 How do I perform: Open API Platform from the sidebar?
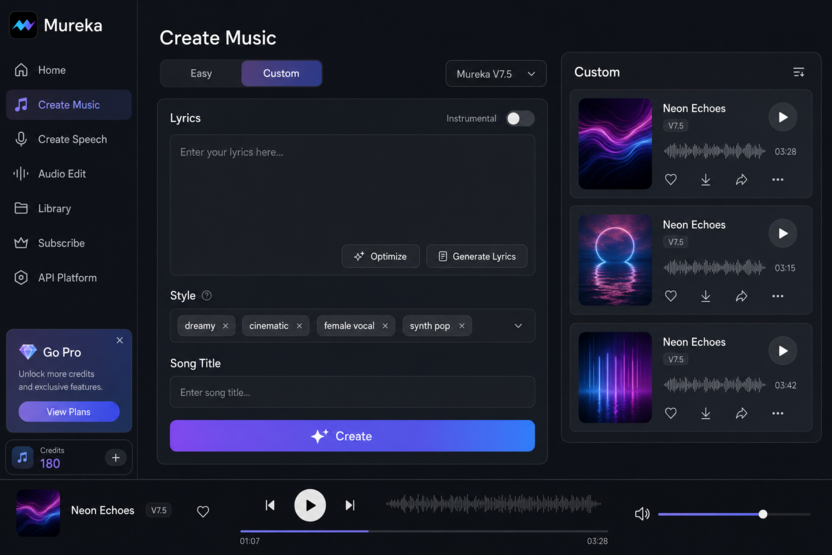click(x=69, y=278)
